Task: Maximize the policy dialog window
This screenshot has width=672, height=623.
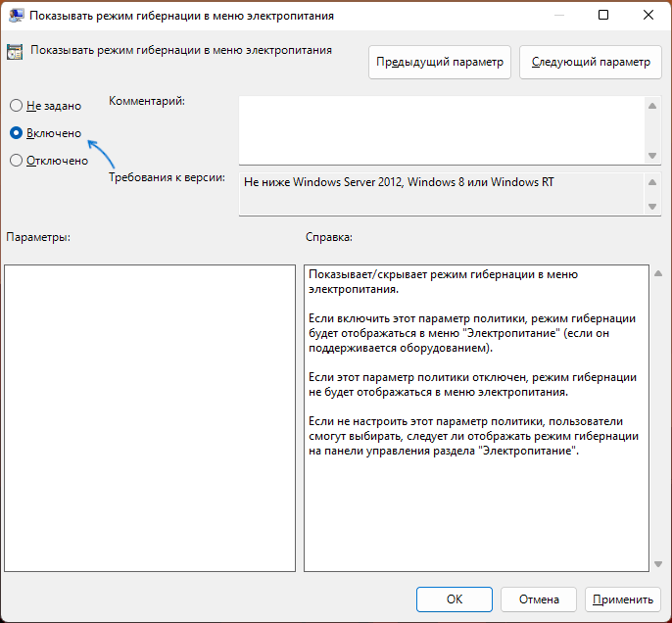Action: coord(603,16)
